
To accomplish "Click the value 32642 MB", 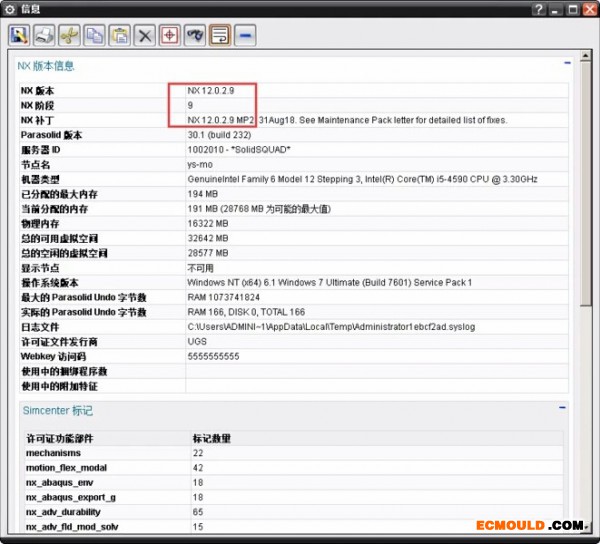I will [208, 238].
